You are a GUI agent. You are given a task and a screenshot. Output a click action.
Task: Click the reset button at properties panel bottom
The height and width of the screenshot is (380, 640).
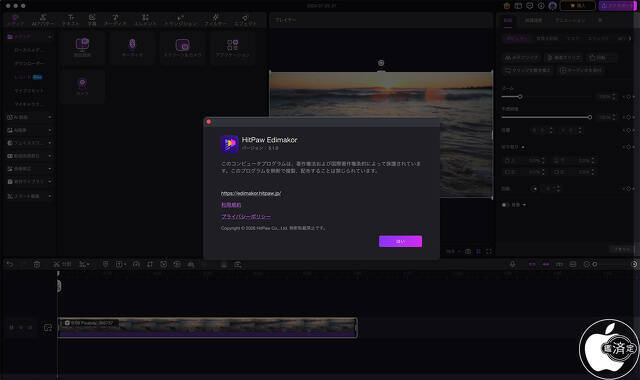coord(622,249)
